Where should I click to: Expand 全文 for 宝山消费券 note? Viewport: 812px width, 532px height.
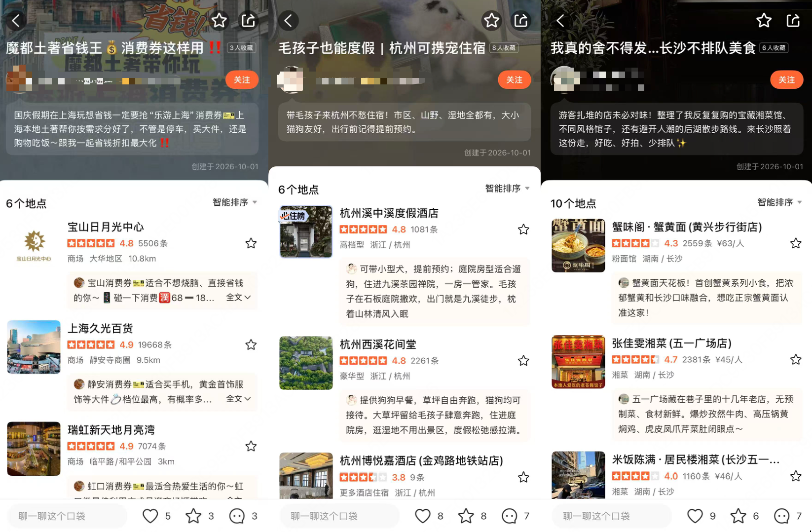click(239, 297)
